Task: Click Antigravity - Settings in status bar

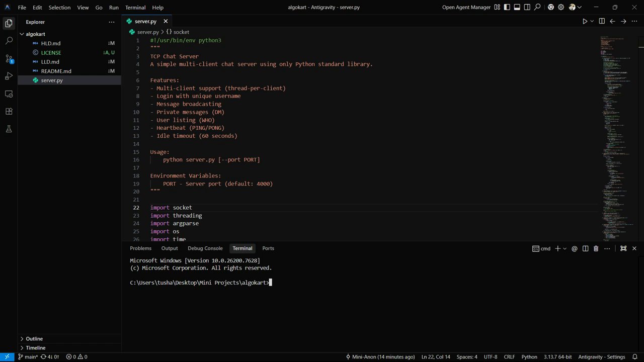Action: tap(601, 357)
